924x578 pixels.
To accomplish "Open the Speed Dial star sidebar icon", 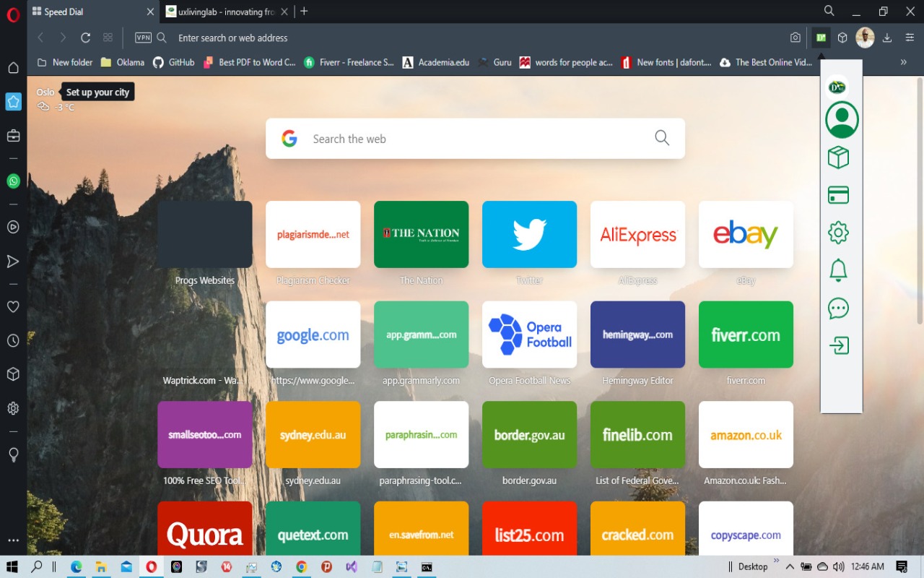I will click(13, 102).
